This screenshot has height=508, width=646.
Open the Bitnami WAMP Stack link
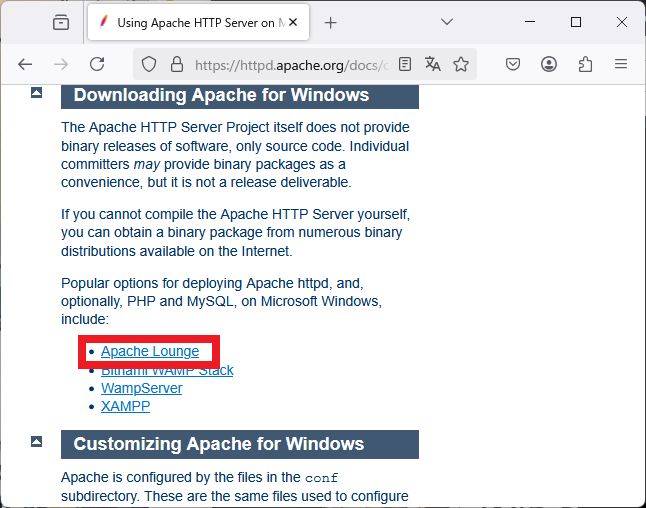pos(167,370)
